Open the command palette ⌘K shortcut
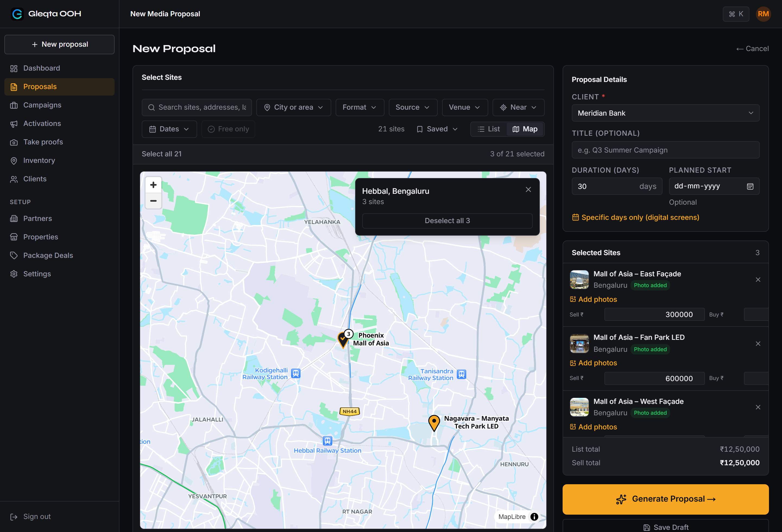Image resolution: width=782 pixels, height=532 pixels. (x=736, y=14)
